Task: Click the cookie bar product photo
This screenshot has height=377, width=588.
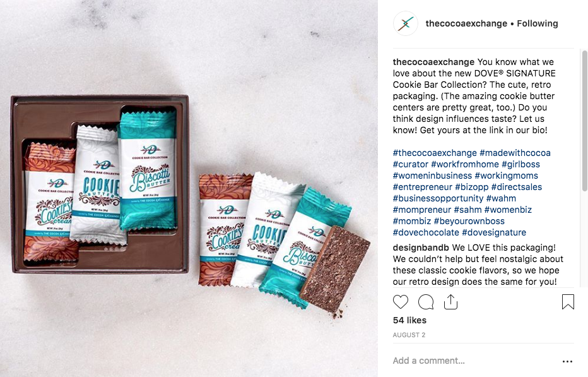Action: pyautogui.click(x=189, y=188)
